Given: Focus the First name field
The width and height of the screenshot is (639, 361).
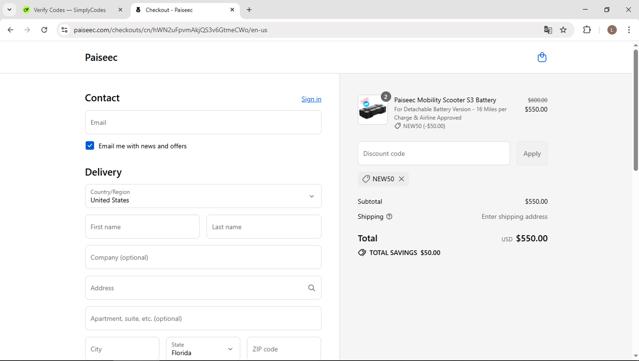Looking at the screenshot, I should point(142,227).
